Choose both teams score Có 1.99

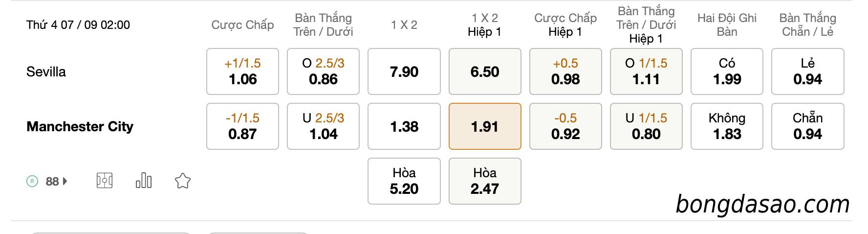(x=727, y=71)
